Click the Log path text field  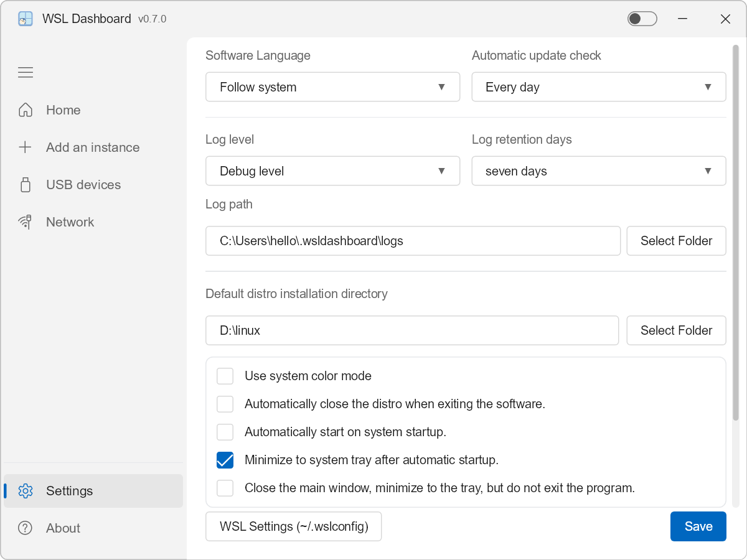[x=413, y=241]
